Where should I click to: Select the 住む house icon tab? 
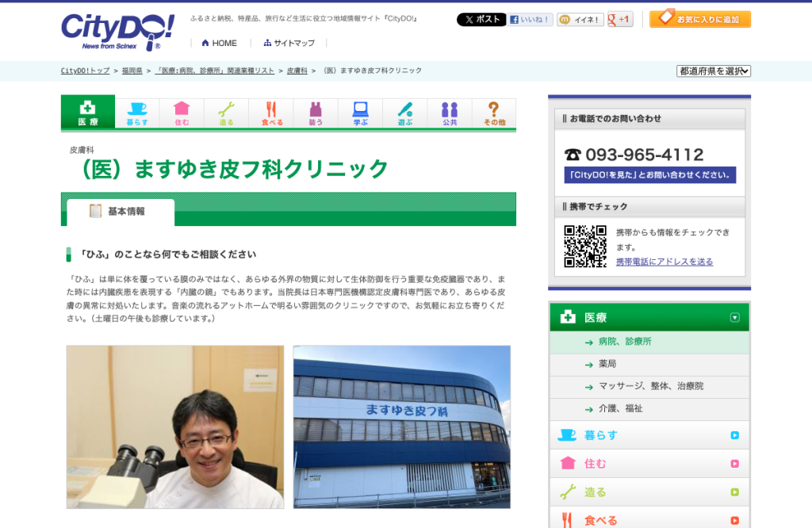pyautogui.click(x=182, y=113)
